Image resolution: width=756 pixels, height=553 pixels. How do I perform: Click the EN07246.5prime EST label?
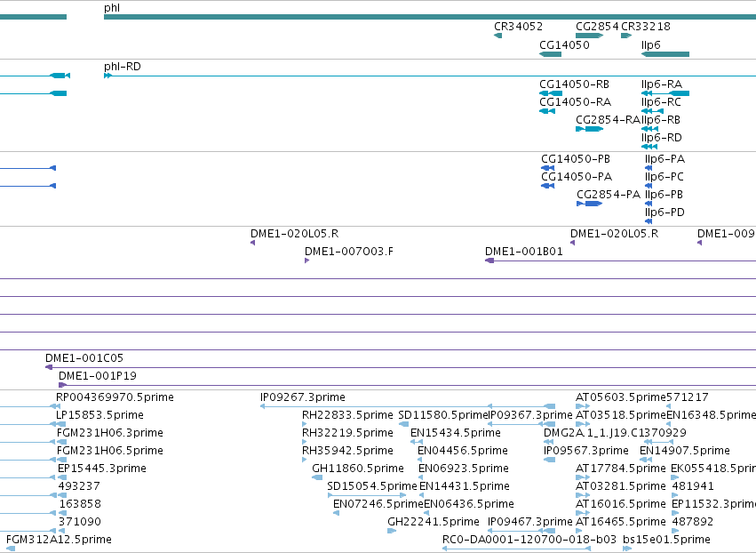[378, 505]
